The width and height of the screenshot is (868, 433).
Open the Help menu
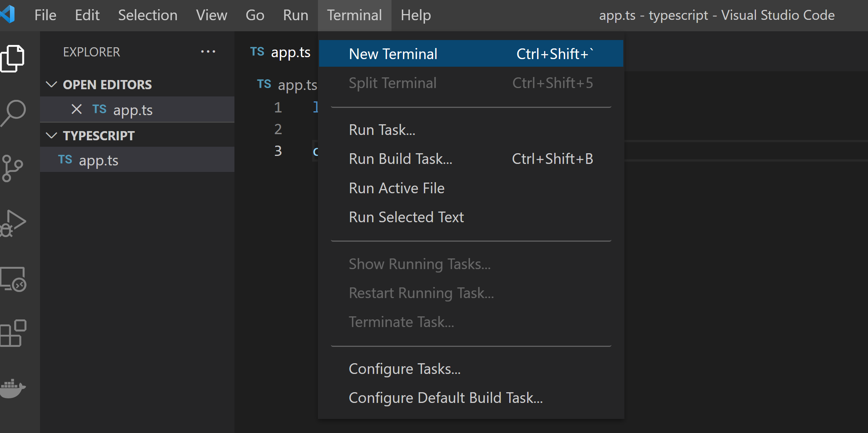(x=416, y=15)
